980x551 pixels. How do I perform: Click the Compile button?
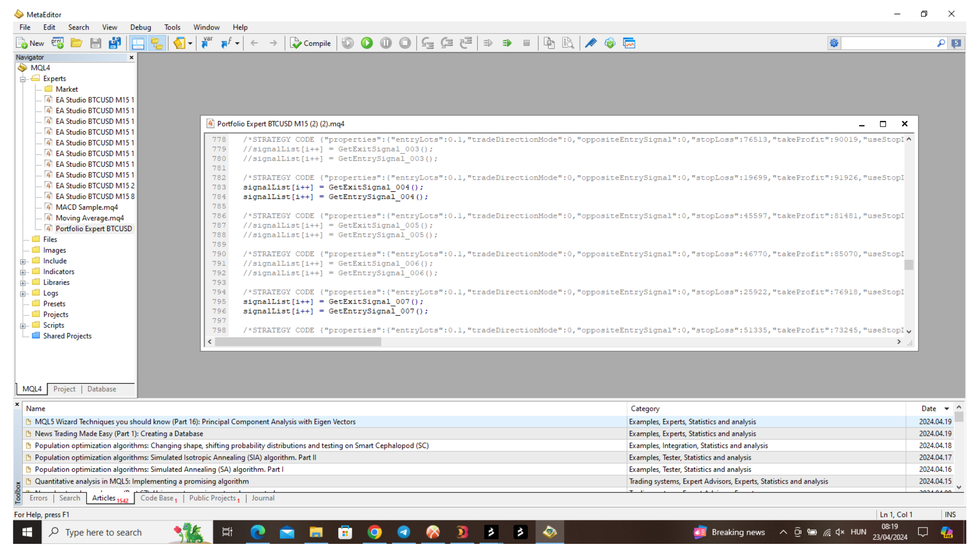(x=310, y=43)
